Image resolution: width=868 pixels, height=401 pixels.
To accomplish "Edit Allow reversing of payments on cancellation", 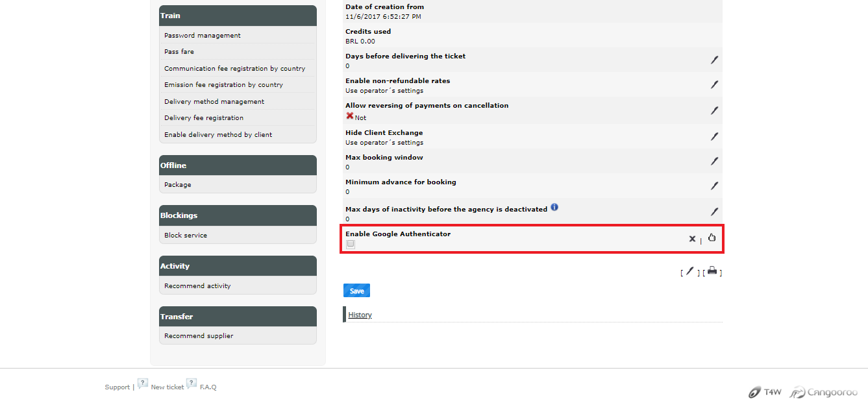I will coord(714,110).
